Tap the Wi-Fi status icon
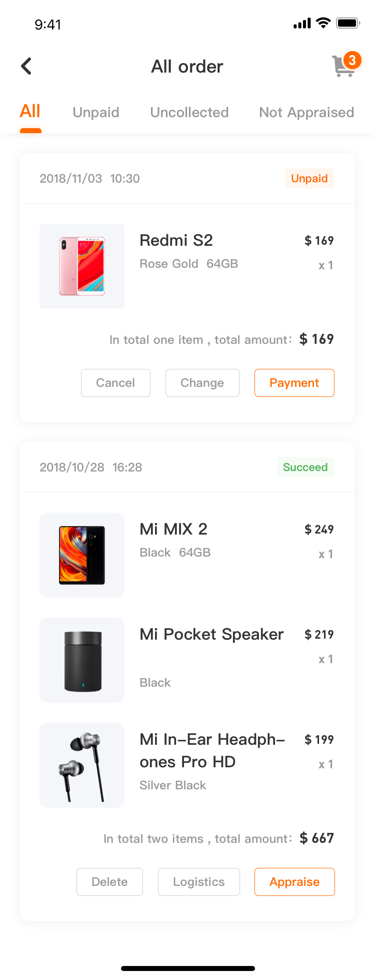 pos(324,23)
